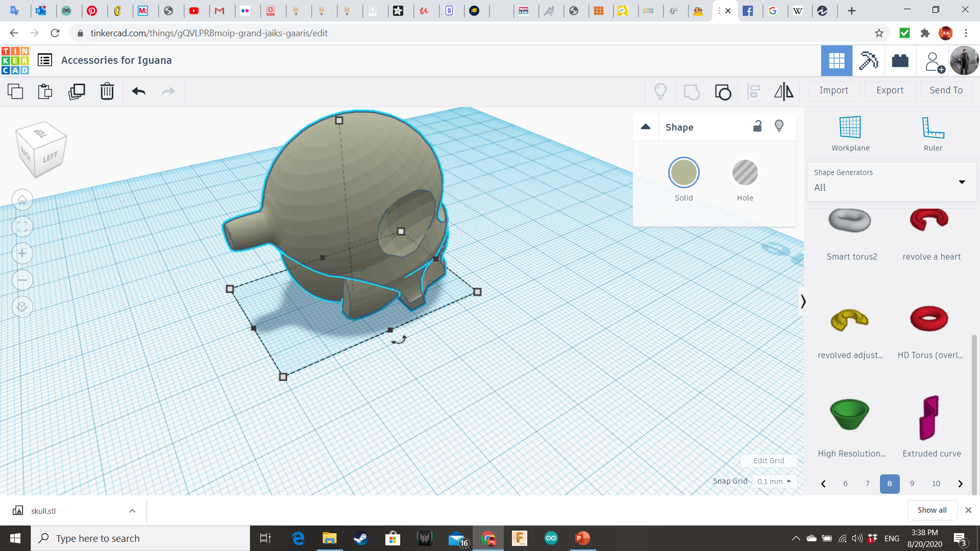Click the trash Delete icon
This screenshot has height=551, width=980.
[x=107, y=91]
